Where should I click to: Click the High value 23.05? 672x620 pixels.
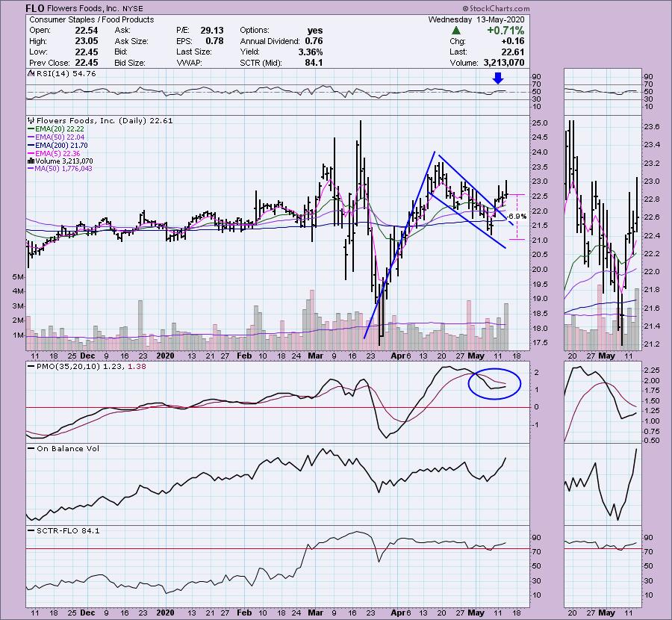87,41
